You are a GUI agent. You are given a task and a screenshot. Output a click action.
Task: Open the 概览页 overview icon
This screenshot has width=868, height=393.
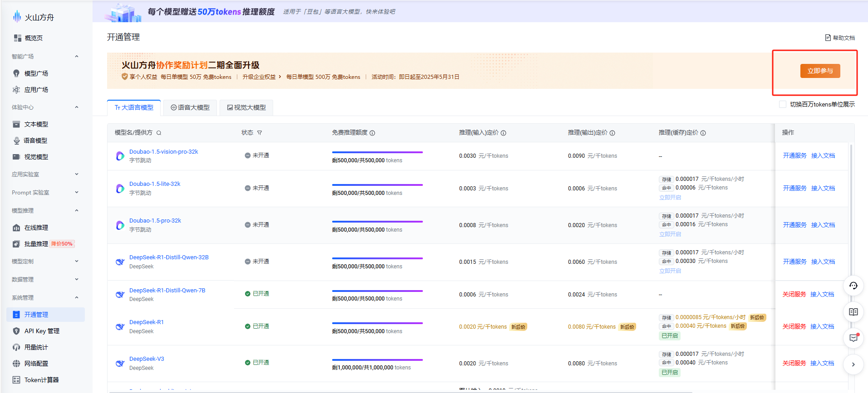[x=18, y=38]
